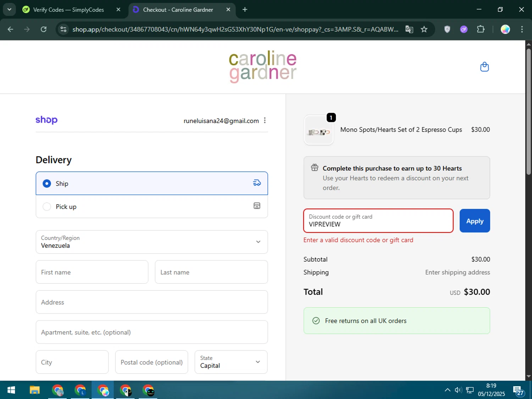Open site information icon in address bar
532x399 pixels.
coord(63,29)
